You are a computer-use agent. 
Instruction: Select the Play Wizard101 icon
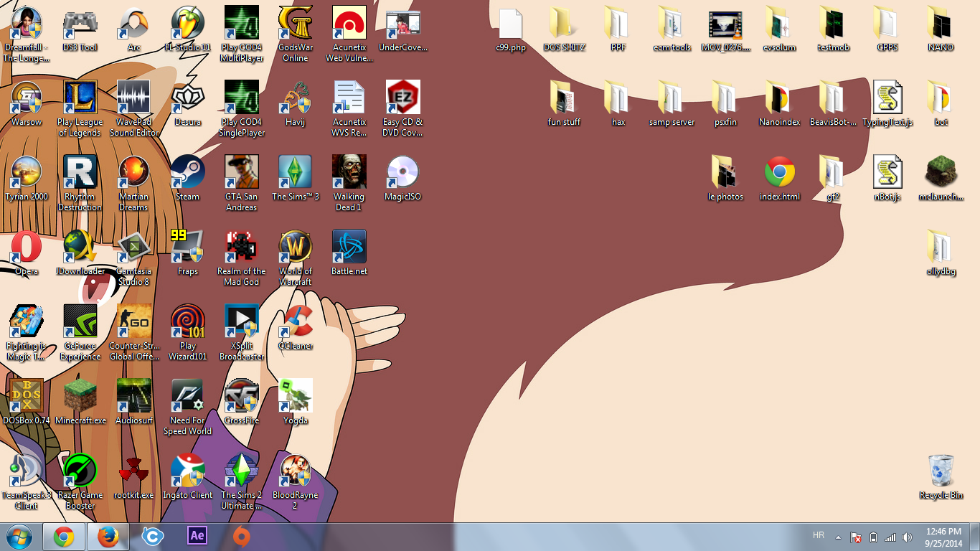tap(188, 333)
